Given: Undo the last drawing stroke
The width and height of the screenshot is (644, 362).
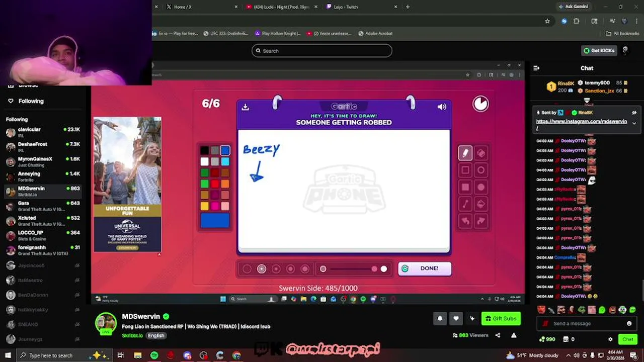Looking at the screenshot, I should [x=465, y=221].
